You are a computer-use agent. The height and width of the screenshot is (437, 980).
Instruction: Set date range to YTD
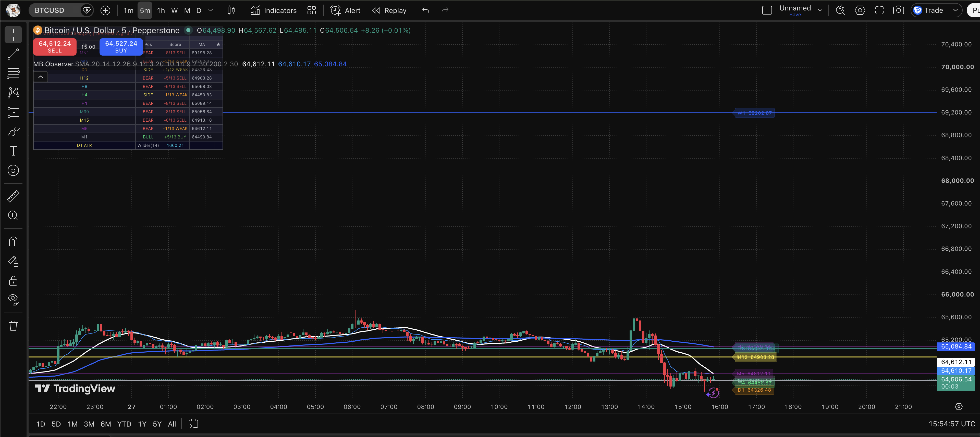[x=124, y=424]
